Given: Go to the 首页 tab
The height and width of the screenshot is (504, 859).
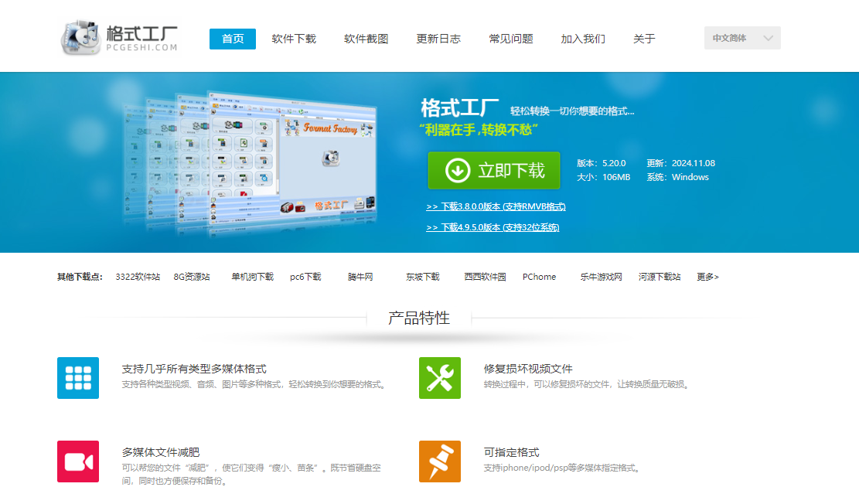Looking at the screenshot, I should [232, 39].
